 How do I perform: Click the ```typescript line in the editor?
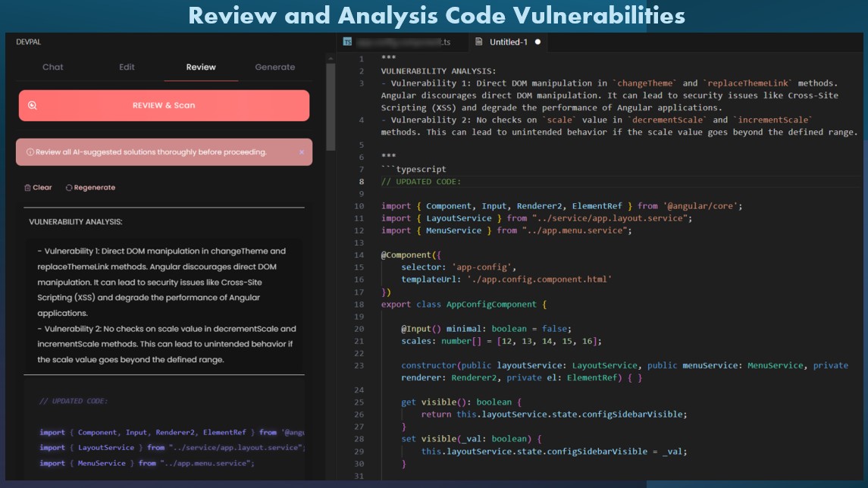413,169
